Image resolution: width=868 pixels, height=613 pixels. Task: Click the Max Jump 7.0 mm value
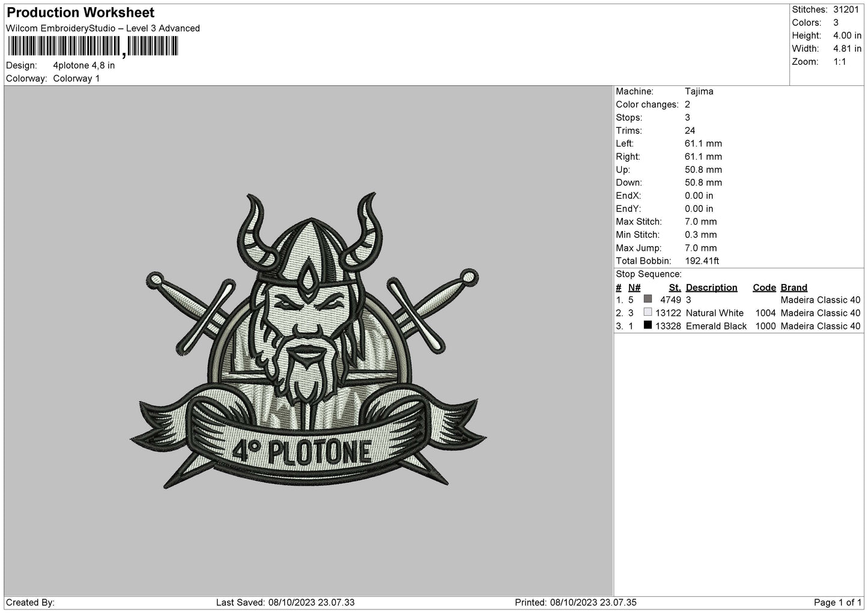(701, 248)
